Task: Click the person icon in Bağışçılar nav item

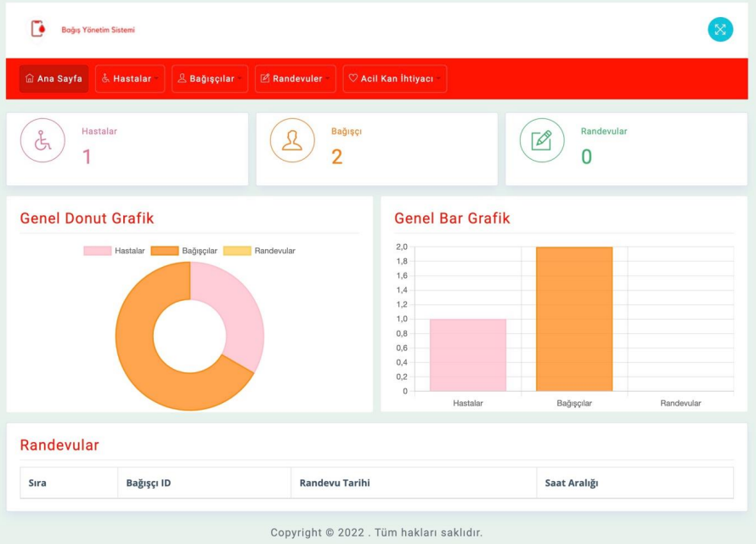Action: pyautogui.click(x=180, y=78)
